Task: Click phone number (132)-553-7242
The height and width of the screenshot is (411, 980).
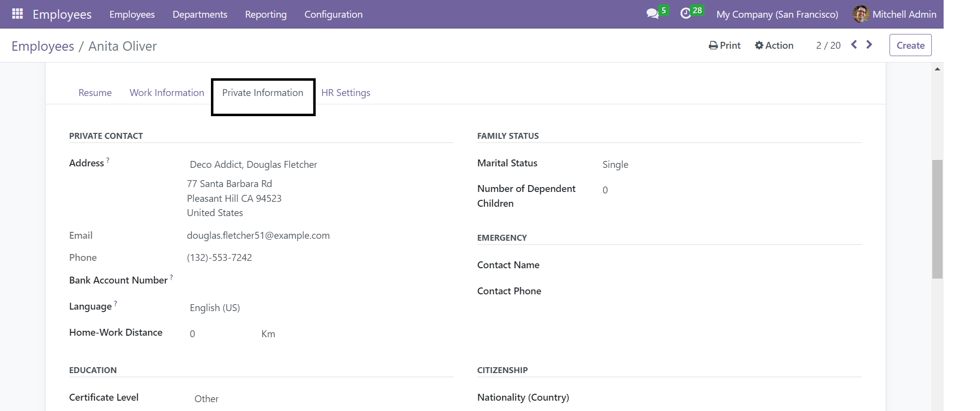Action: (x=219, y=257)
